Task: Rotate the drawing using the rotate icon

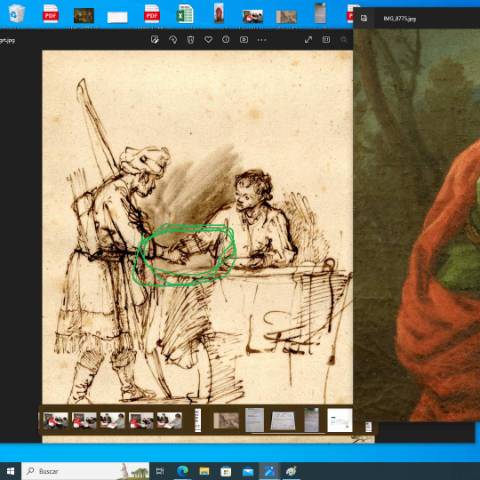Action: pos(173,40)
